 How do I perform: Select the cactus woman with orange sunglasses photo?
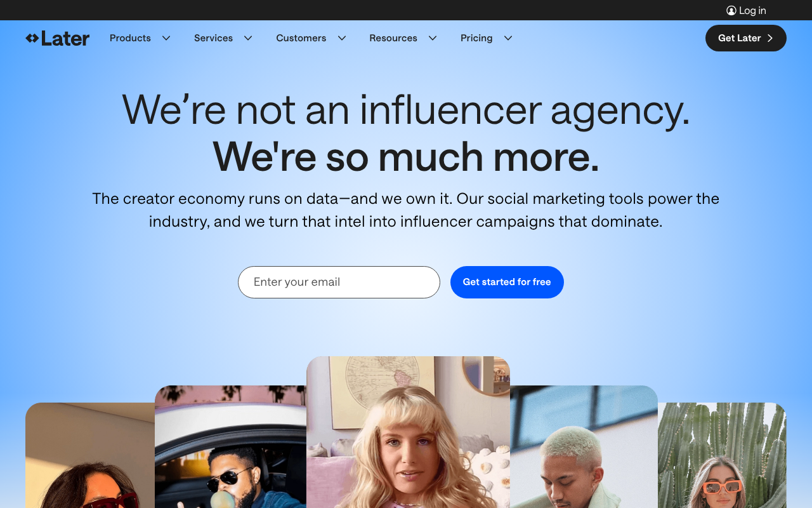coord(722,455)
